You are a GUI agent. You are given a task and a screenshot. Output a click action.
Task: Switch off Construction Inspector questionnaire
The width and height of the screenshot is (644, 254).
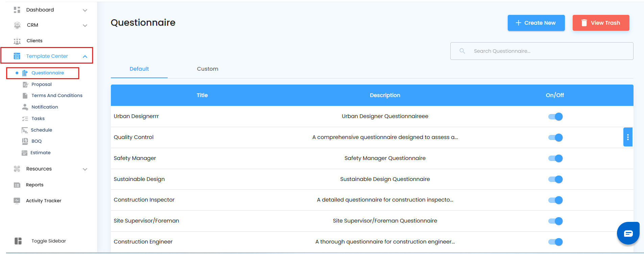click(x=555, y=200)
